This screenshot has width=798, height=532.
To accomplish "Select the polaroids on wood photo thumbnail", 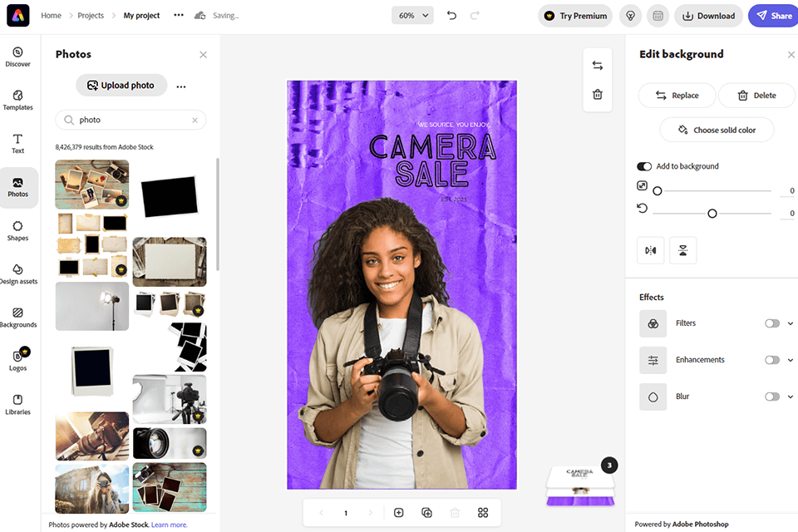I will 92,185.
